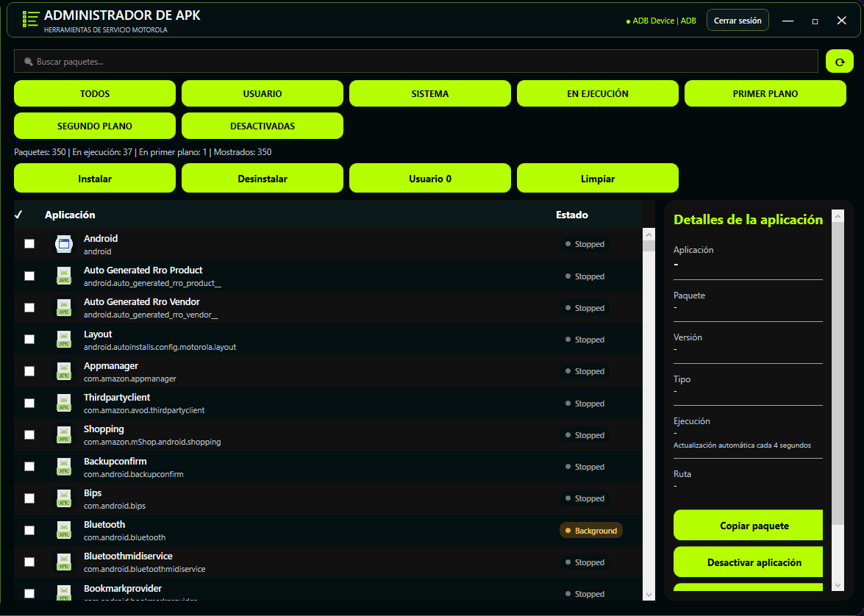The height and width of the screenshot is (616, 864).
Task: Show SEGUNDO PLANO apps
Action: (x=95, y=126)
